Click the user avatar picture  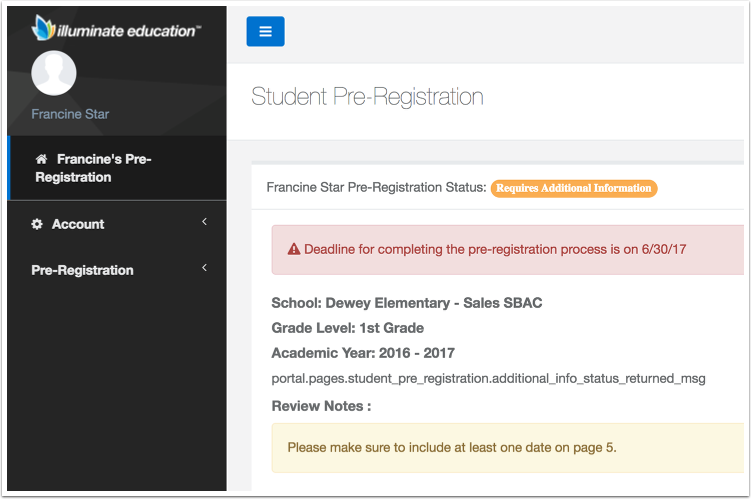(x=54, y=73)
